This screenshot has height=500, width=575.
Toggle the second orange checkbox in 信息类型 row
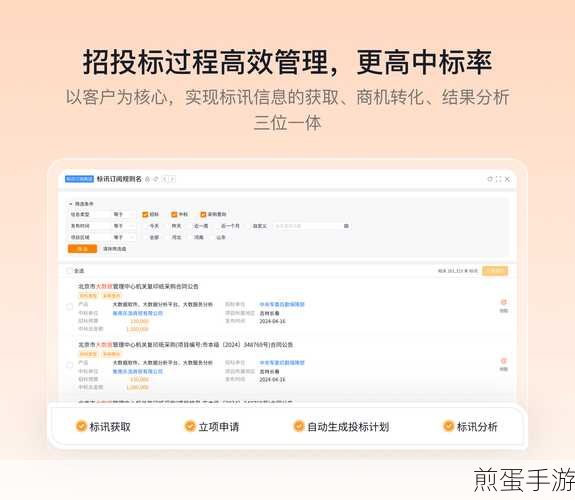174,214
